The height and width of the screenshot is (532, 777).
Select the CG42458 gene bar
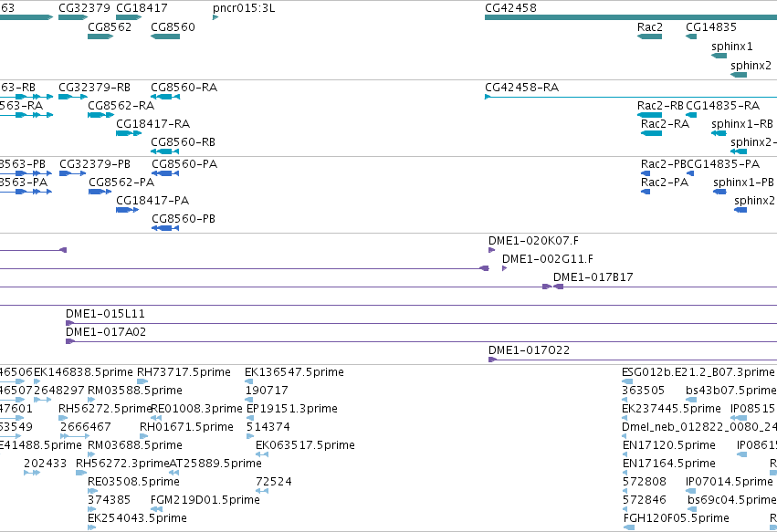click(631, 17)
